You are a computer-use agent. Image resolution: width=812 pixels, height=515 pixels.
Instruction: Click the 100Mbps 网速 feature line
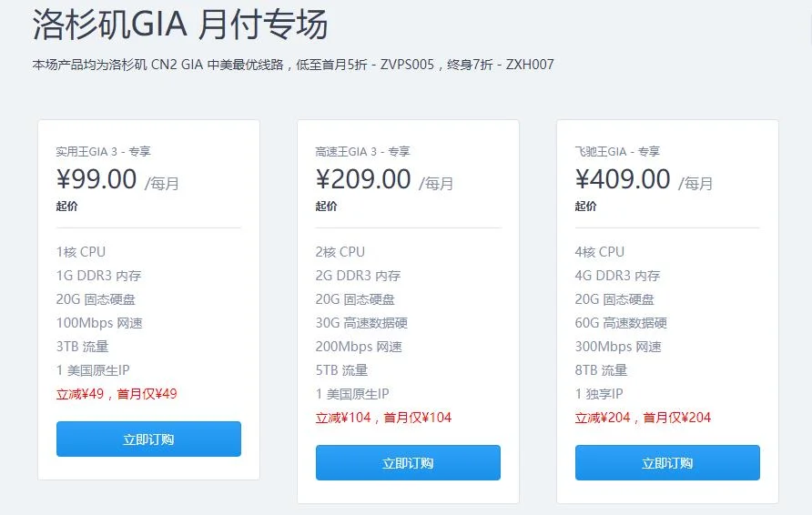(99, 323)
